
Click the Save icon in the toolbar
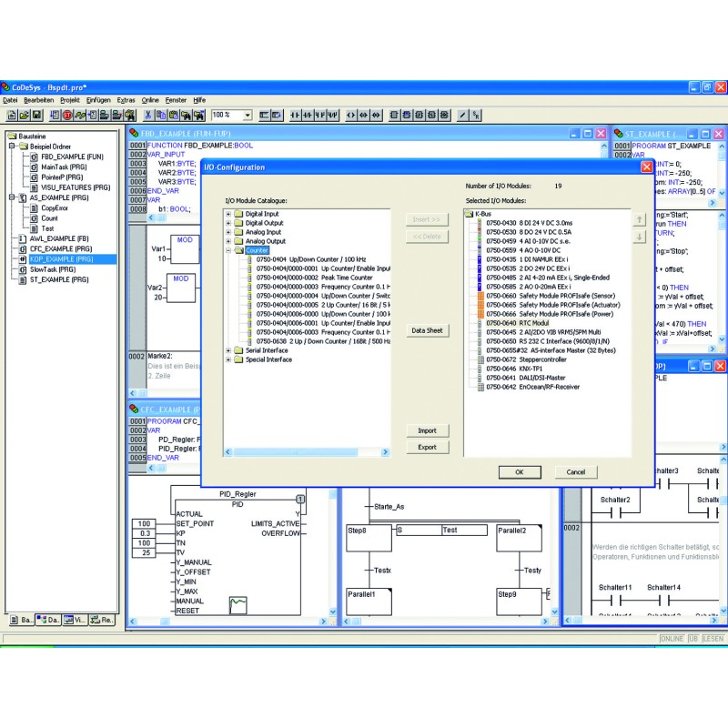tap(35, 115)
